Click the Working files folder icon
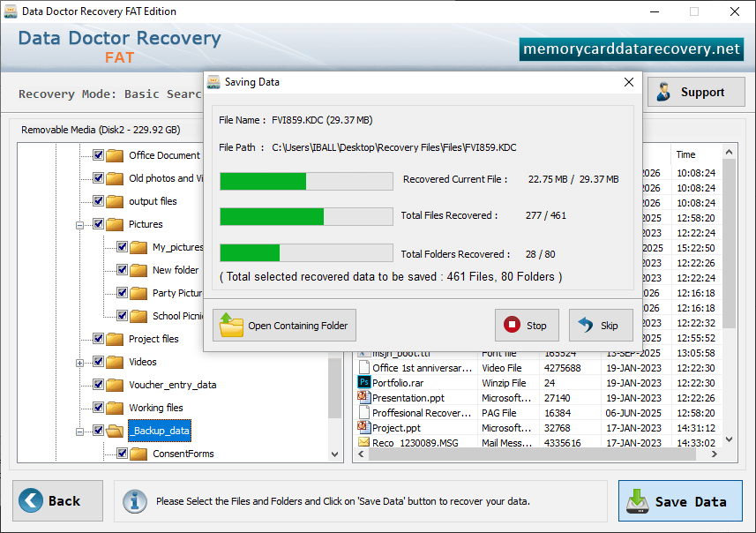This screenshot has height=533, width=756. pos(115,408)
